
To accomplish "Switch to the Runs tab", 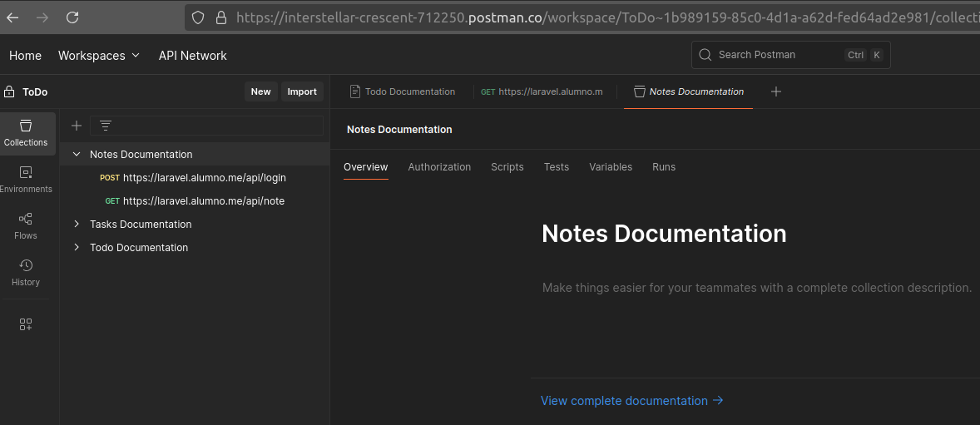I will click(x=664, y=167).
